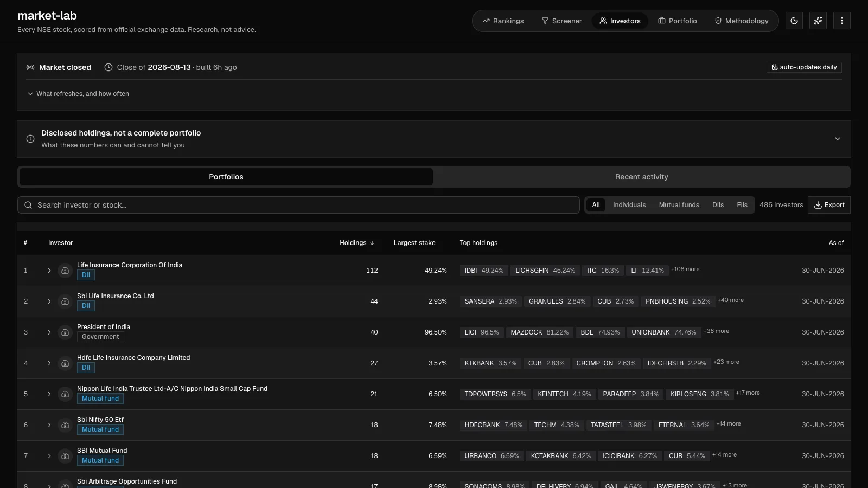Viewport: 868px width, 488px height.
Task: Click the URBANCO 6.59% holding chip
Action: point(492,456)
